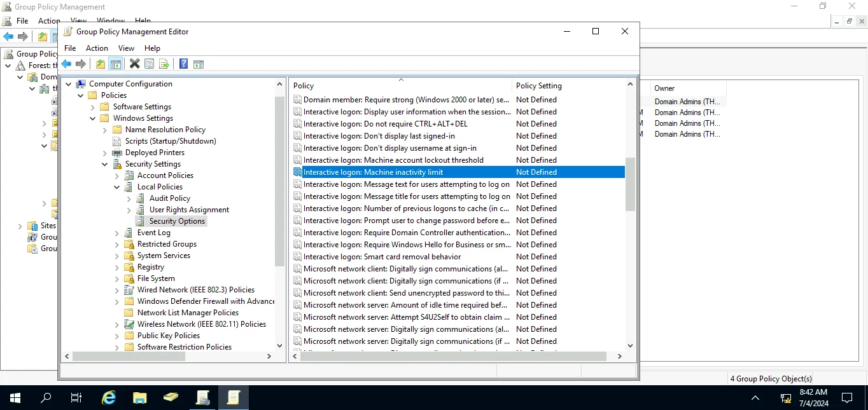Click the console tree's scroll-up arrow
This screenshot has width=868, height=410.
point(279,84)
